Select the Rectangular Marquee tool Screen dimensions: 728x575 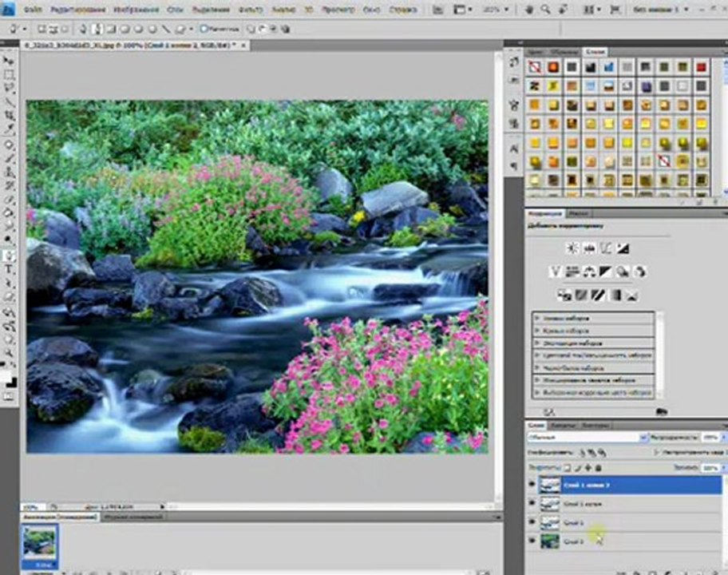(8, 74)
